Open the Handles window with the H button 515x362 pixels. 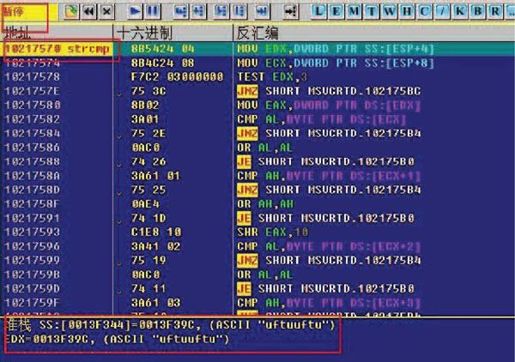pos(407,12)
